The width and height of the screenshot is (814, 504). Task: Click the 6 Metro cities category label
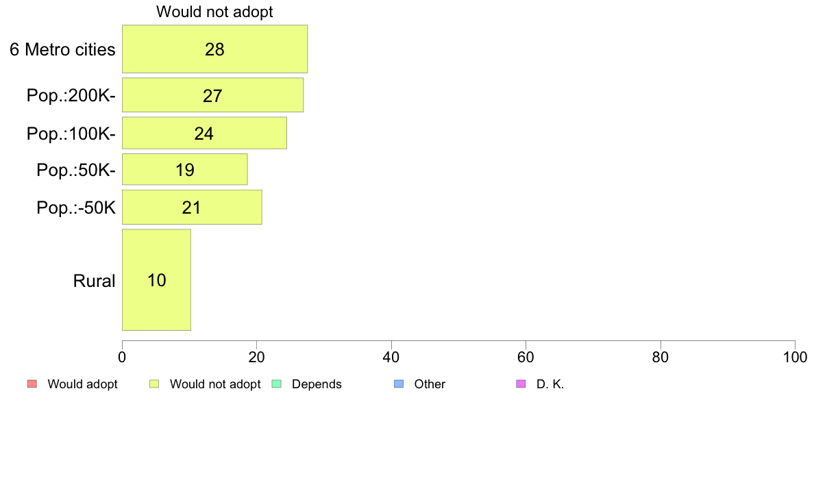[x=62, y=49]
